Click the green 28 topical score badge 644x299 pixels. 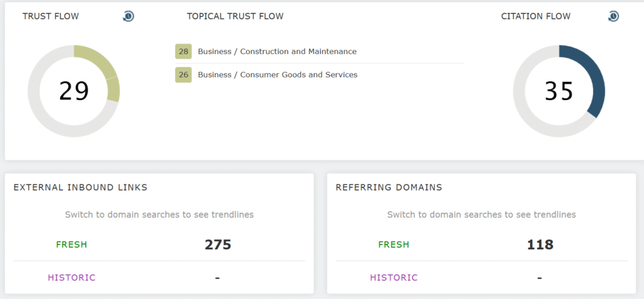point(183,52)
